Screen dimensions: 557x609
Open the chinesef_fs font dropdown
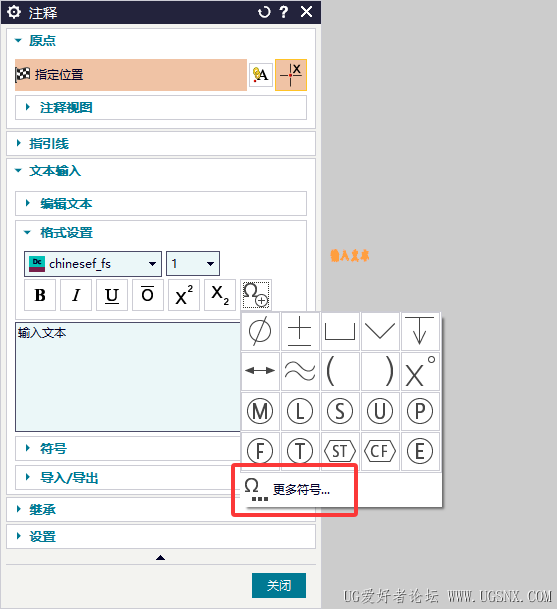(x=93, y=264)
